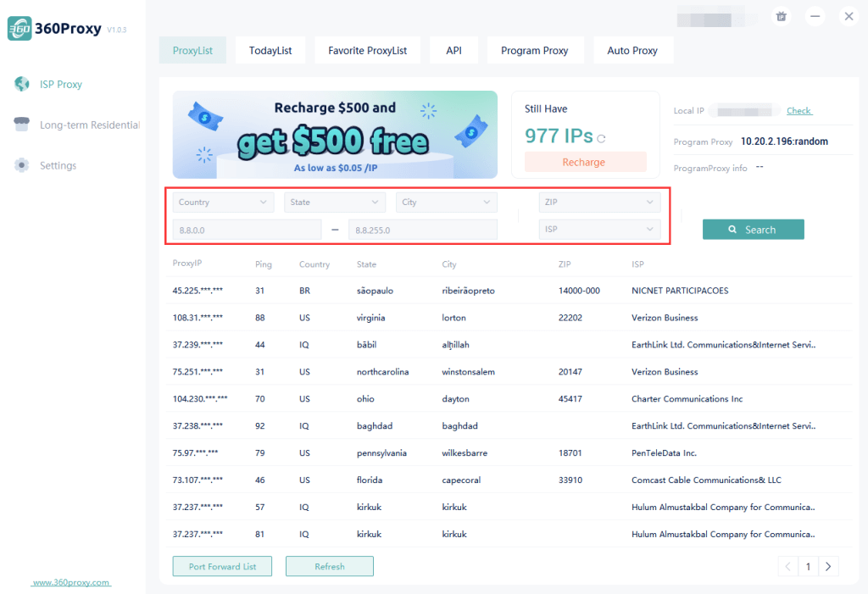Click the magnifier icon in Search button
The height and width of the screenshot is (594, 868).
coord(732,229)
